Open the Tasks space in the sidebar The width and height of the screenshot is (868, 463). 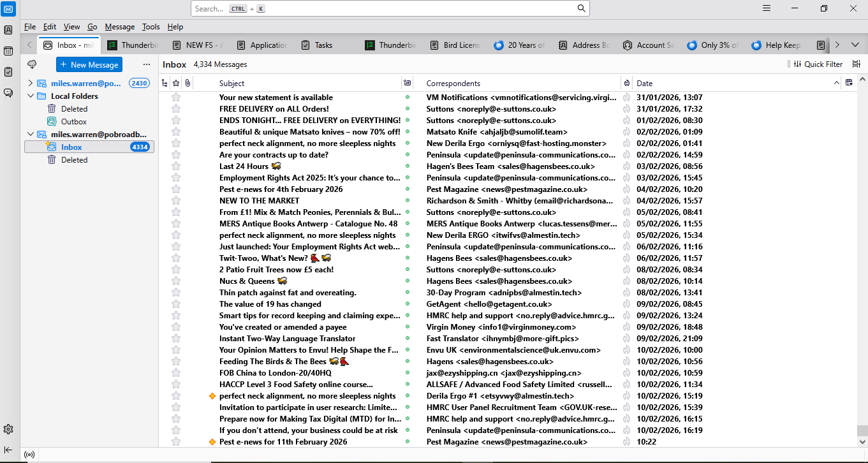point(8,71)
